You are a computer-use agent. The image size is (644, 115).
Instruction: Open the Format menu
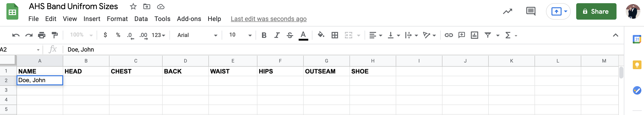point(117,19)
